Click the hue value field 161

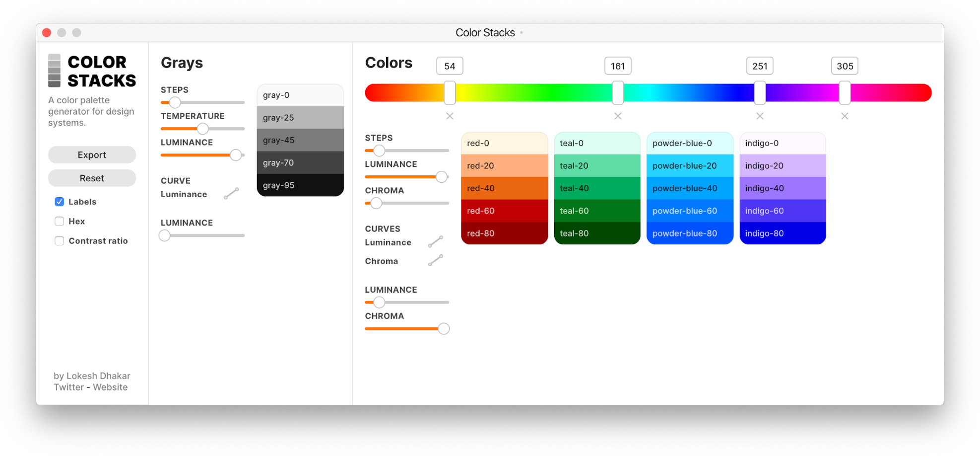coord(618,66)
